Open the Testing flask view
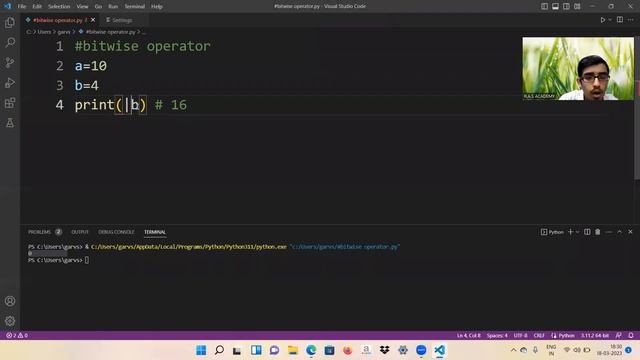 [x=10, y=122]
